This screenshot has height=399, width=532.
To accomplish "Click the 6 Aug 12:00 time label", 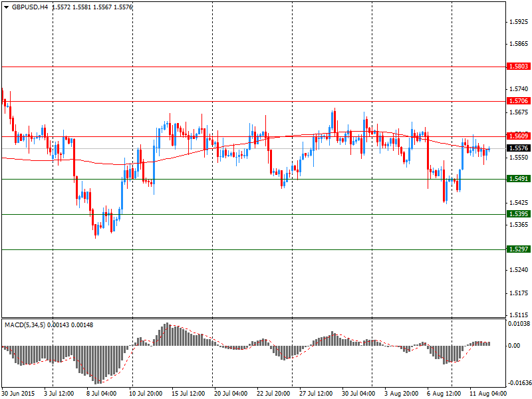I will coord(444,394).
